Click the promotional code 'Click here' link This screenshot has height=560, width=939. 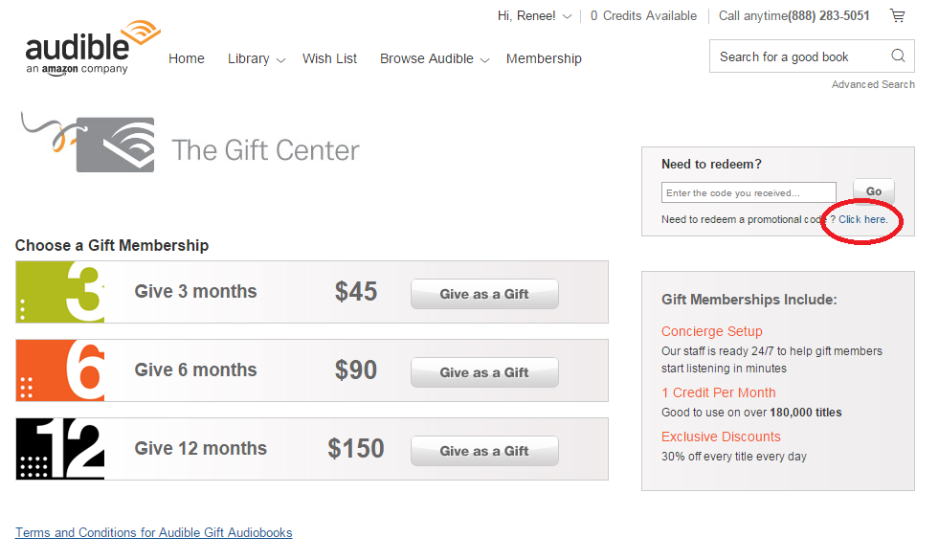click(x=863, y=219)
